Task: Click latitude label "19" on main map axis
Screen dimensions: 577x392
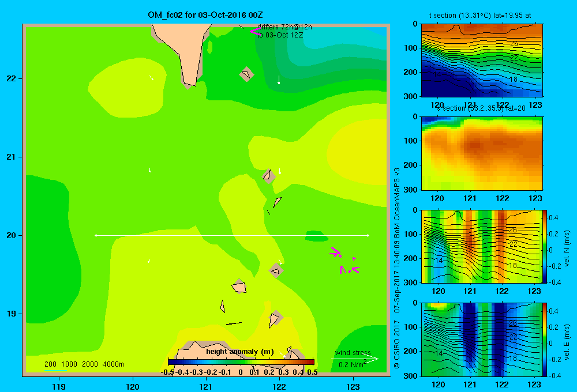Action: pyautogui.click(x=12, y=314)
